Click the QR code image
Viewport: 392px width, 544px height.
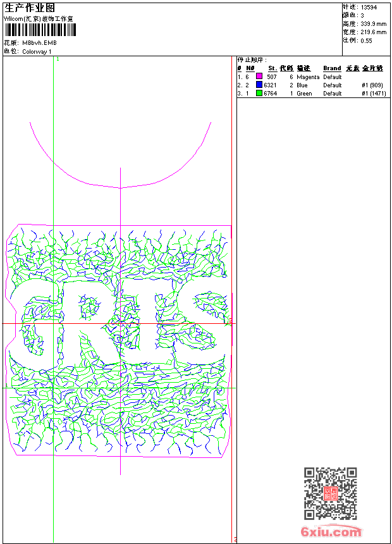[331, 493]
